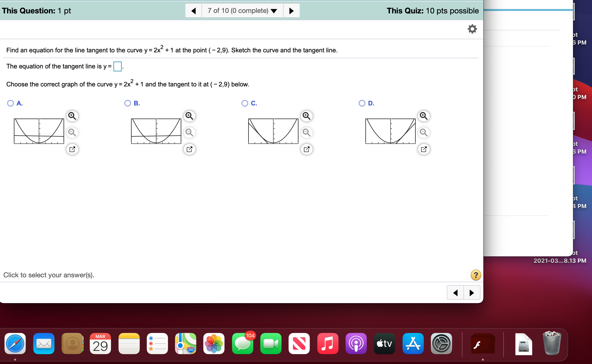Open the Trash in the Dock
The width and height of the screenshot is (592, 364).
[x=552, y=344]
